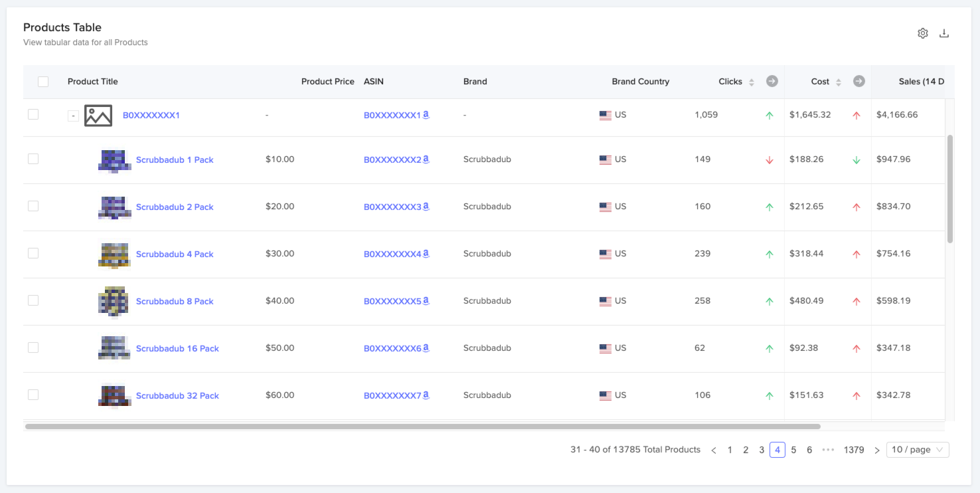Select the Scrubbadub 2 Pack row checkbox

[33, 206]
